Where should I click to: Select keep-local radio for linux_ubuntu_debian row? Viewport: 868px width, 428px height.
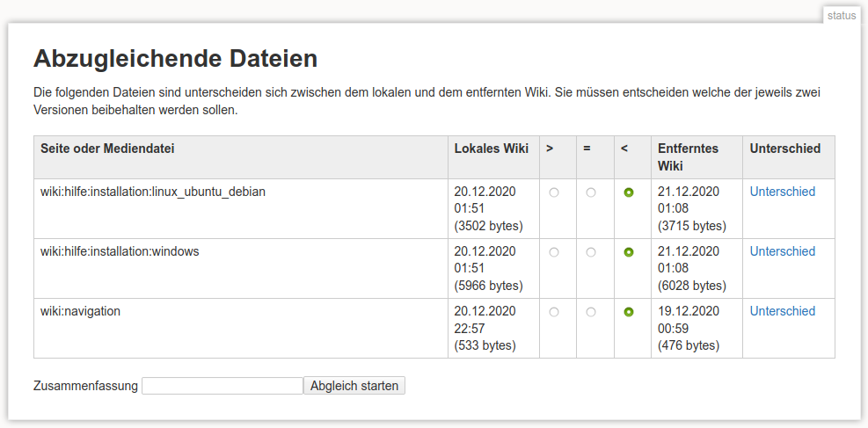point(554,192)
